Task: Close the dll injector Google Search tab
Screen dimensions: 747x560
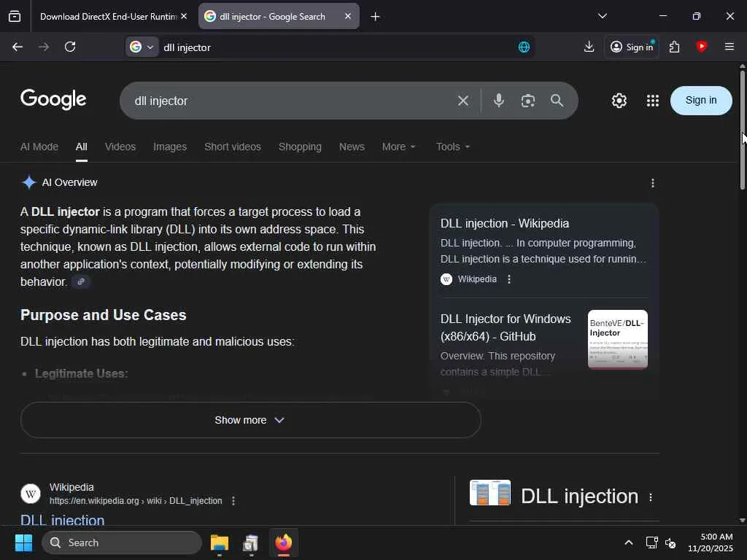Action: (x=348, y=16)
